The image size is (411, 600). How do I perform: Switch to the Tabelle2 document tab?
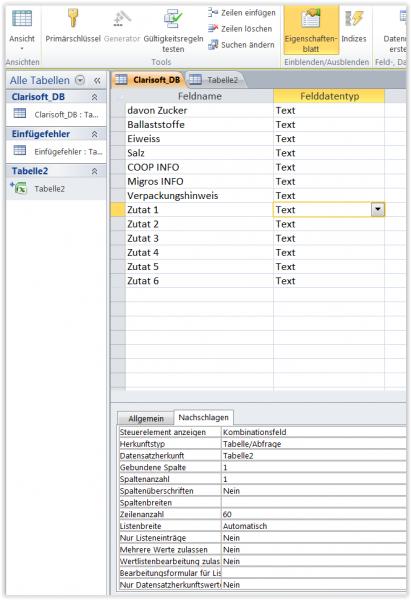click(215, 80)
